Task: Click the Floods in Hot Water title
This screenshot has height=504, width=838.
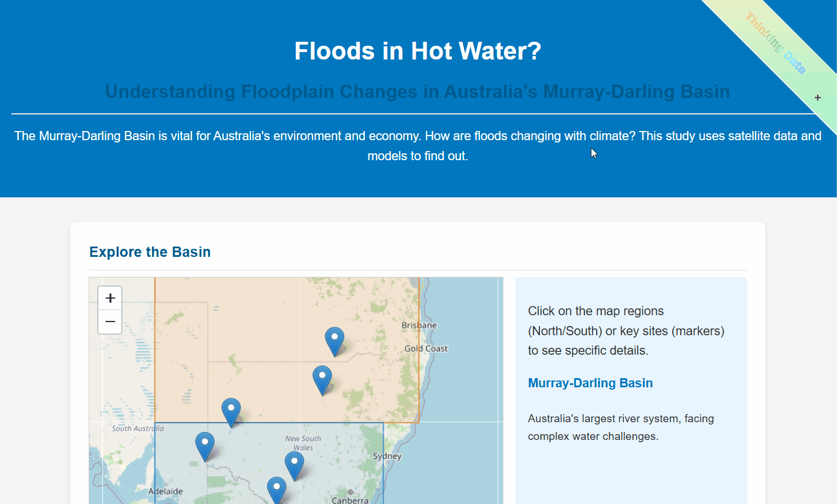Action: [x=418, y=51]
